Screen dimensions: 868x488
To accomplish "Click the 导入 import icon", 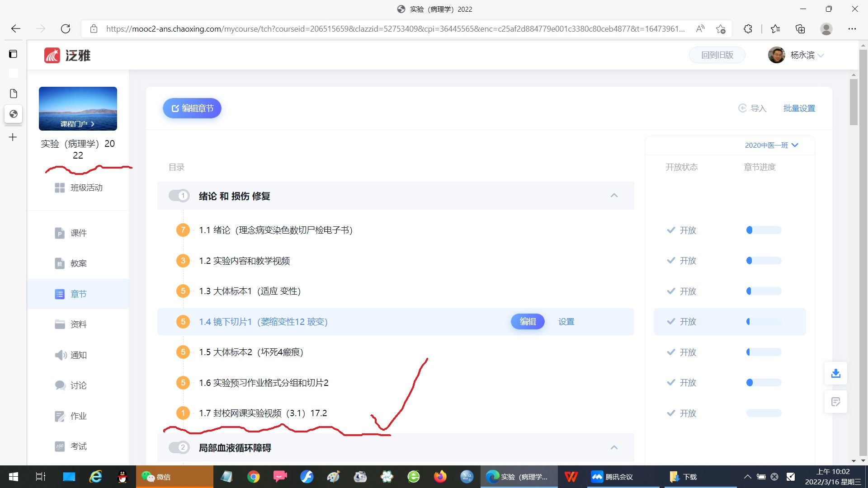I will pyautogui.click(x=742, y=108).
